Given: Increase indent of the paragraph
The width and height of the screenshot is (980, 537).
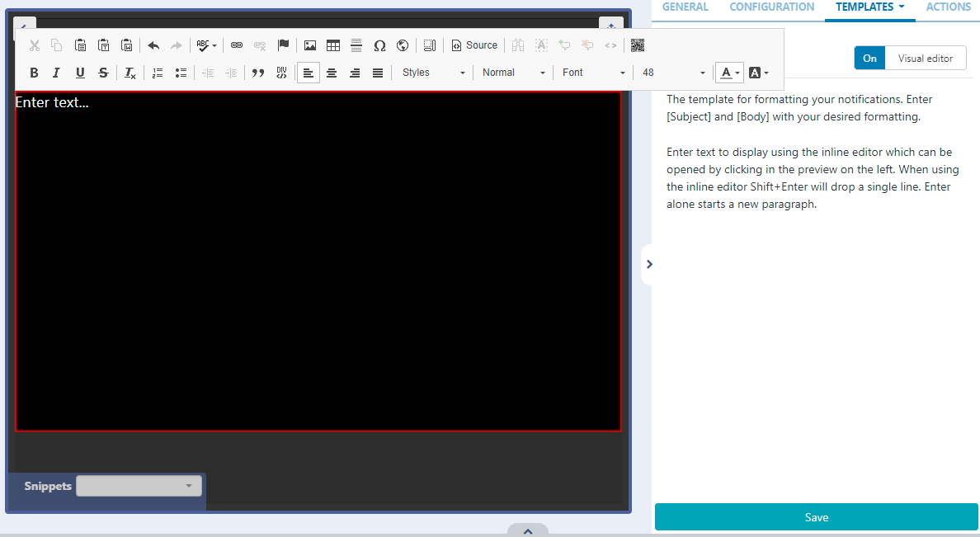Looking at the screenshot, I should (x=231, y=73).
